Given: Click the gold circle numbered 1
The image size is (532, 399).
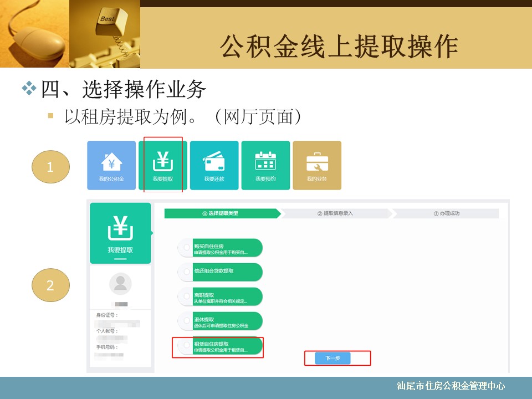Looking at the screenshot, I should tap(50, 166).
